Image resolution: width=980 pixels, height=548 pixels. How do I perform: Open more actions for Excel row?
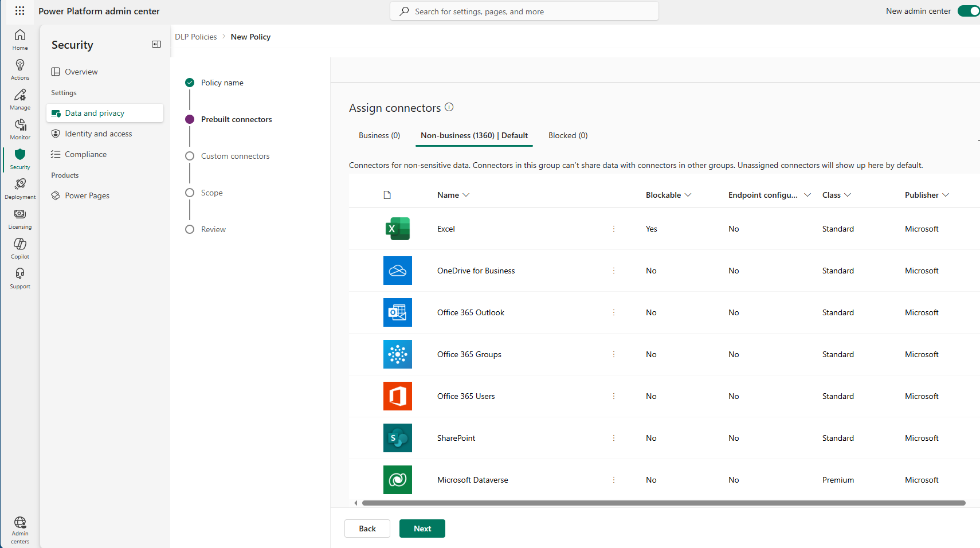[614, 229]
